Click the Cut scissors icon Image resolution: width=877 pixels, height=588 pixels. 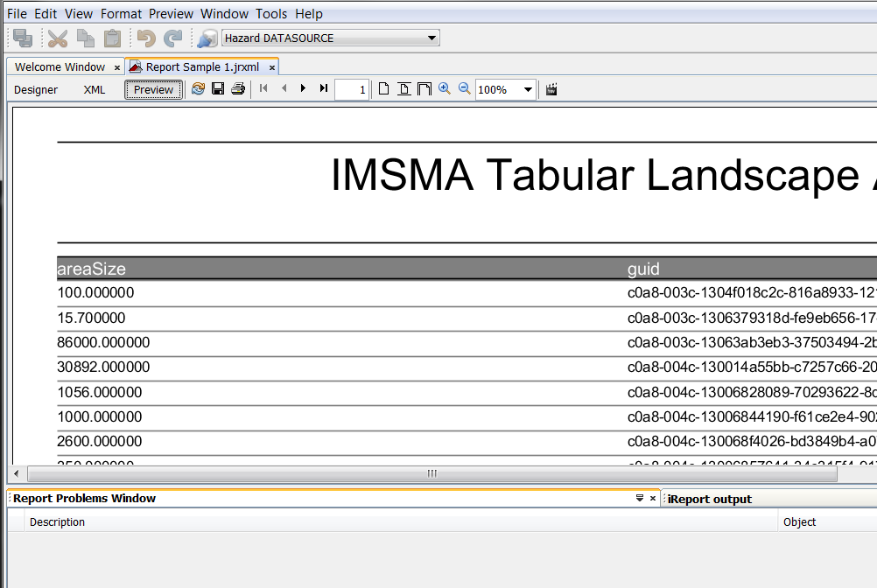pos(58,38)
